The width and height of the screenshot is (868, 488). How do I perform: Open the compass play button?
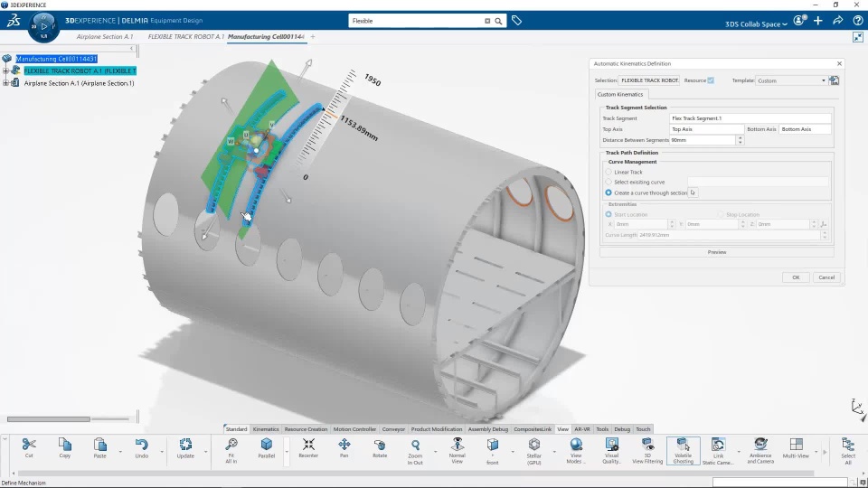click(x=43, y=26)
